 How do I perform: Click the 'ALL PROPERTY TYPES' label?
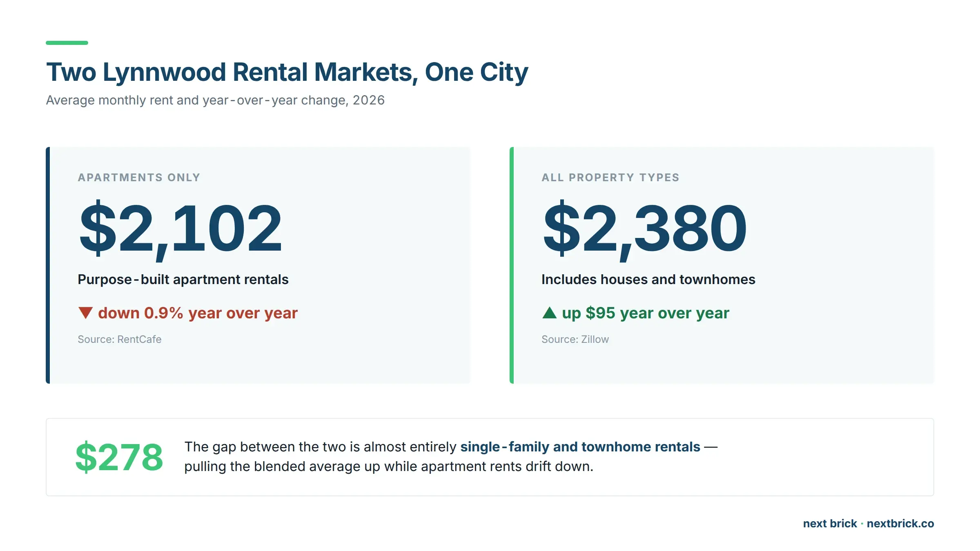(x=610, y=178)
